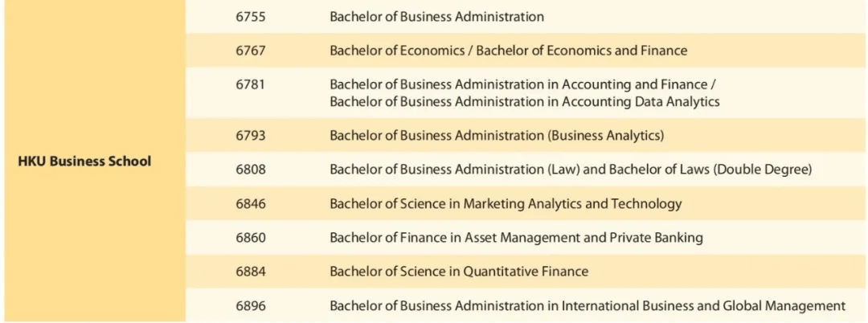Click programme code 6767
The height and width of the screenshot is (323, 868).
pos(251,51)
